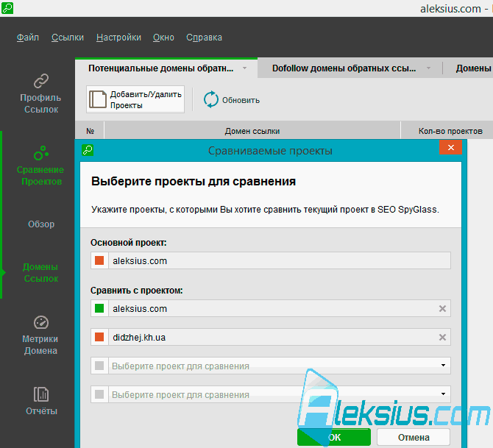
Task: Click the second grey empty project swatch
Action: [x=99, y=394]
